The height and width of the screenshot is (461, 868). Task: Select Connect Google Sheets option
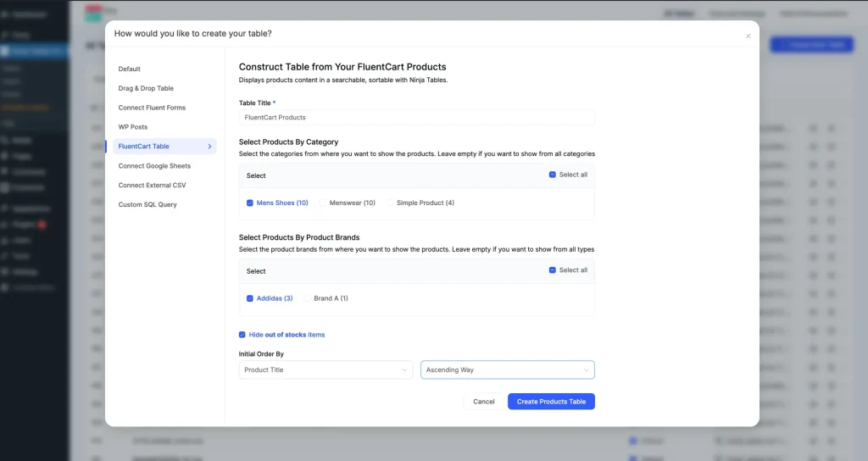click(154, 166)
